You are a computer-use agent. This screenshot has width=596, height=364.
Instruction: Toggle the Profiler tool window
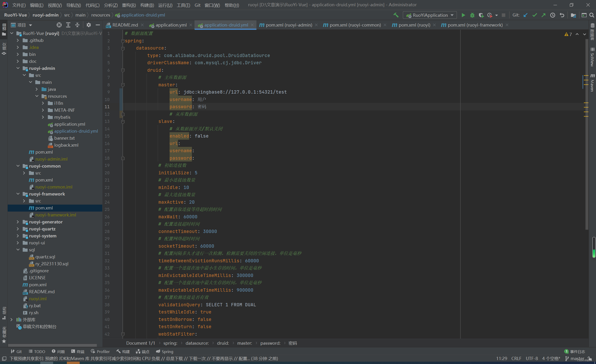coord(100,351)
